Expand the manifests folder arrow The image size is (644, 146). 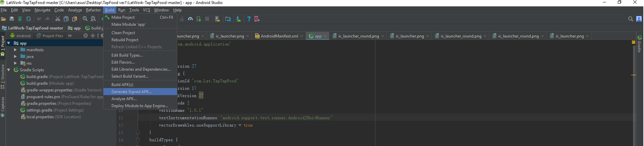(15, 50)
